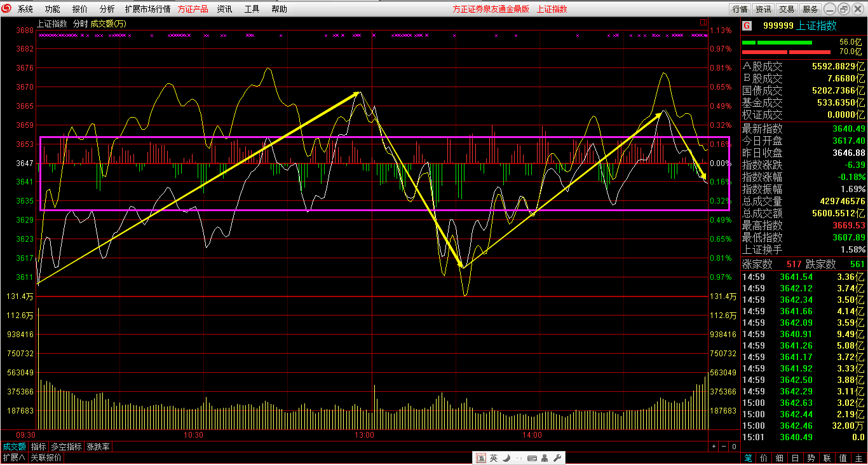Click the red app logo icon
The image size is (868, 465).
click(x=7, y=9)
